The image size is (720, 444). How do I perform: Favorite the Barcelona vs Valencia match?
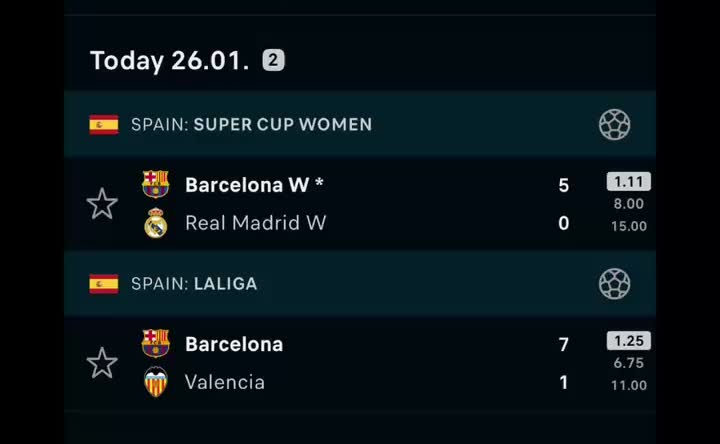102,363
